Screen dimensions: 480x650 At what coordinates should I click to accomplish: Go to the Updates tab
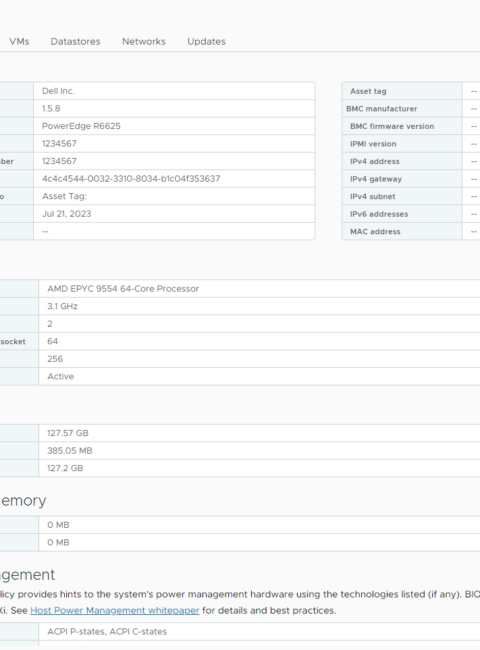coord(206,41)
